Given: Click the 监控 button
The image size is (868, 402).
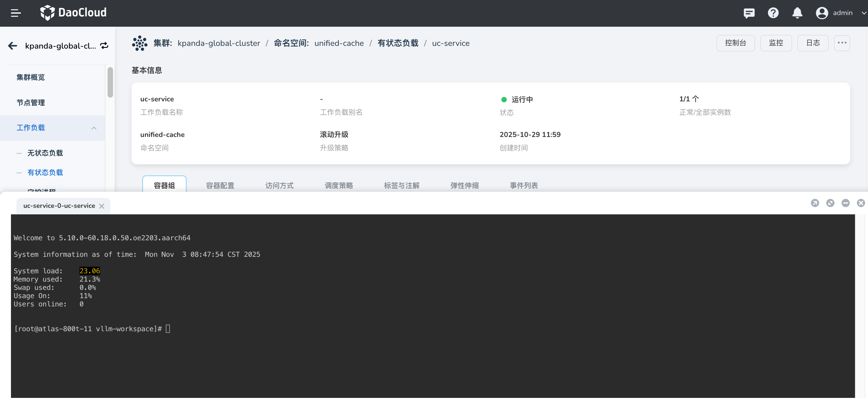Looking at the screenshot, I should coord(776,43).
